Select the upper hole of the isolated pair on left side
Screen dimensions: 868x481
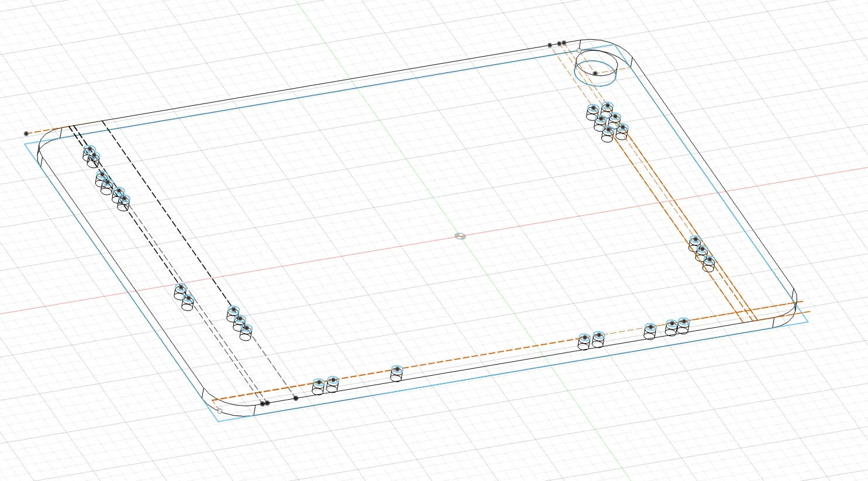pyautogui.click(x=181, y=291)
